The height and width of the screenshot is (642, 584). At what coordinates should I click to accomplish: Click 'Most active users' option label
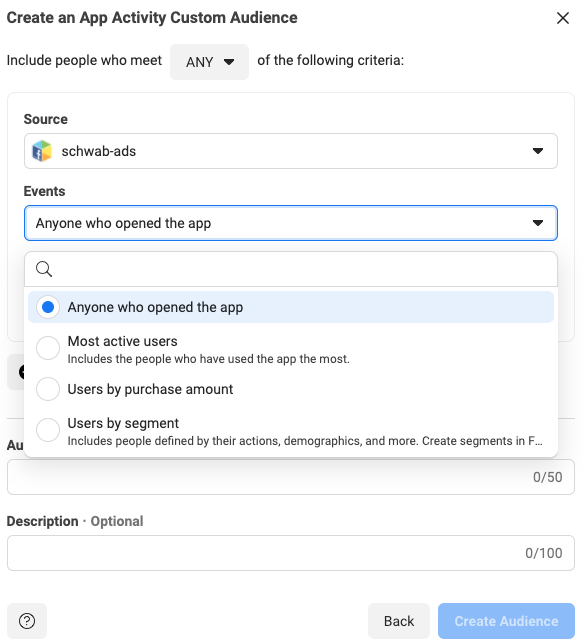pos(122,341)
